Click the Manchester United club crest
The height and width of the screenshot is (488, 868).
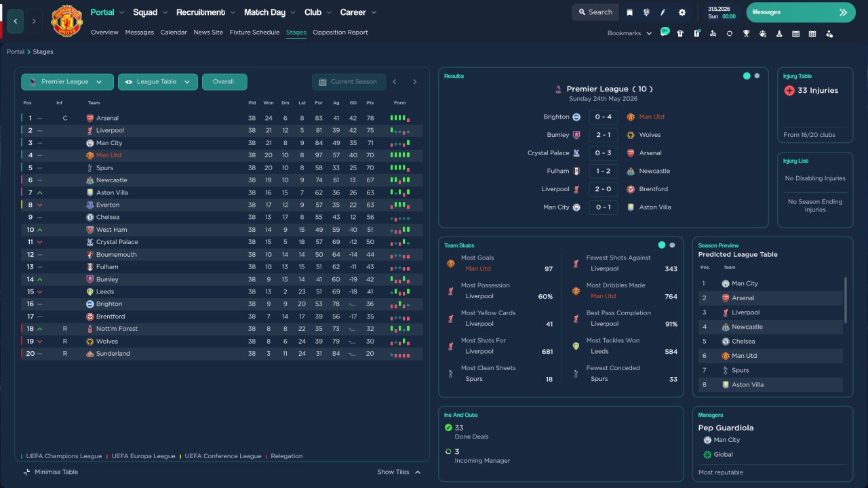coord(66,21)
